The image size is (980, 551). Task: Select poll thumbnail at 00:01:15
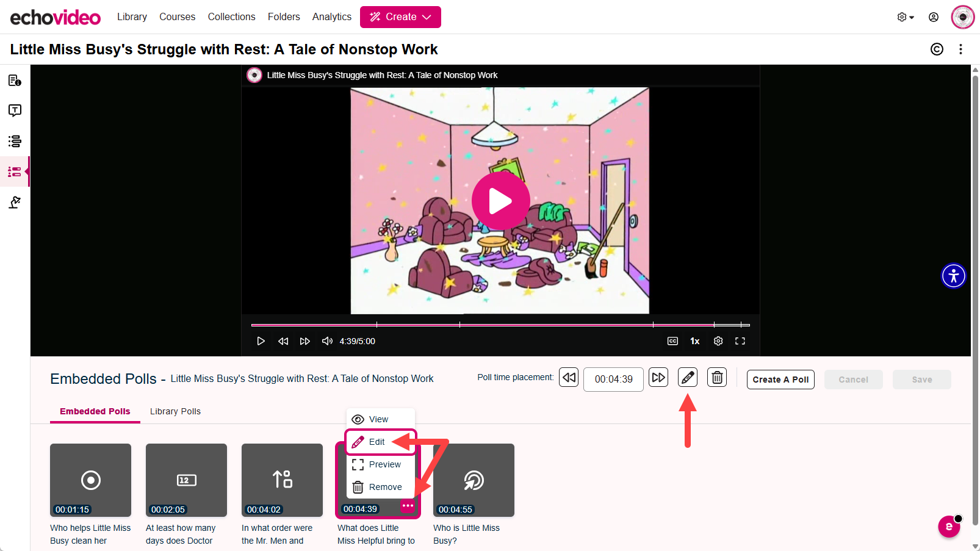point(90,480)
